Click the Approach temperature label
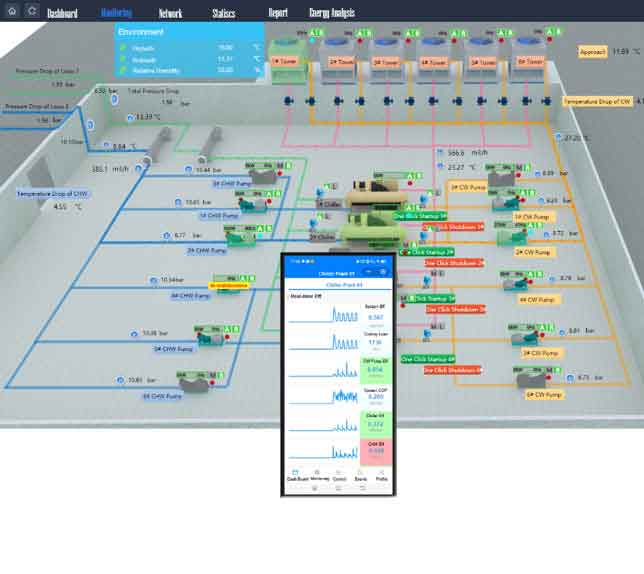Screen dimensions: 644x574 pos(594,51)
